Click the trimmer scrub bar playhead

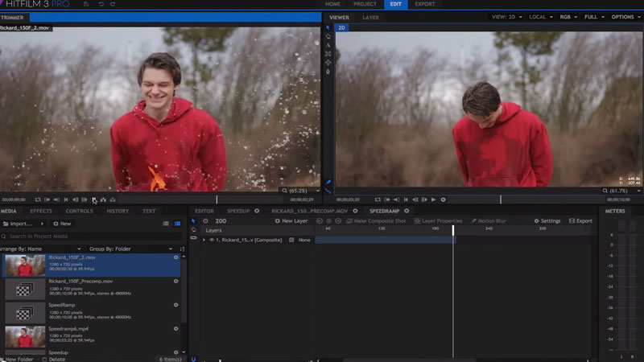click(x=217, y=200)
